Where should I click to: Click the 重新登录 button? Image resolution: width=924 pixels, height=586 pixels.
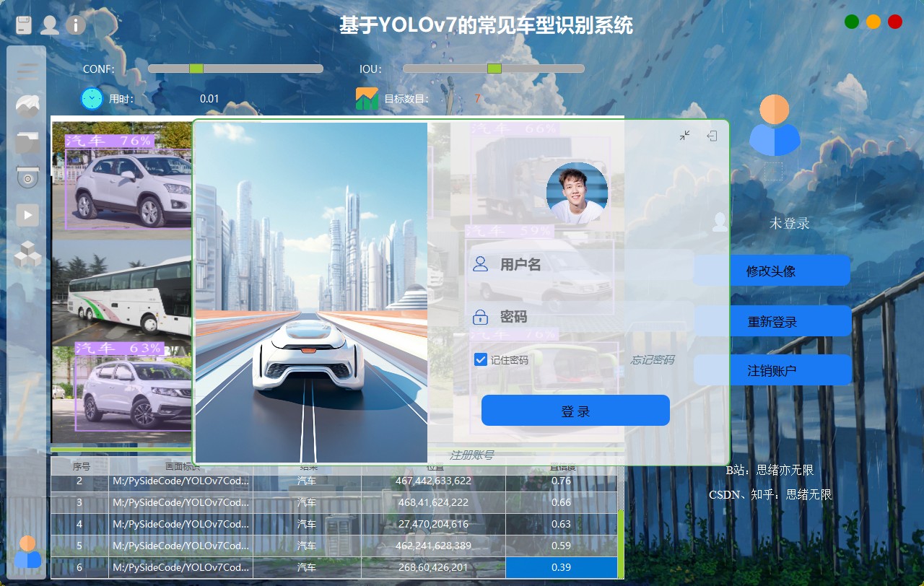[772, 321]
